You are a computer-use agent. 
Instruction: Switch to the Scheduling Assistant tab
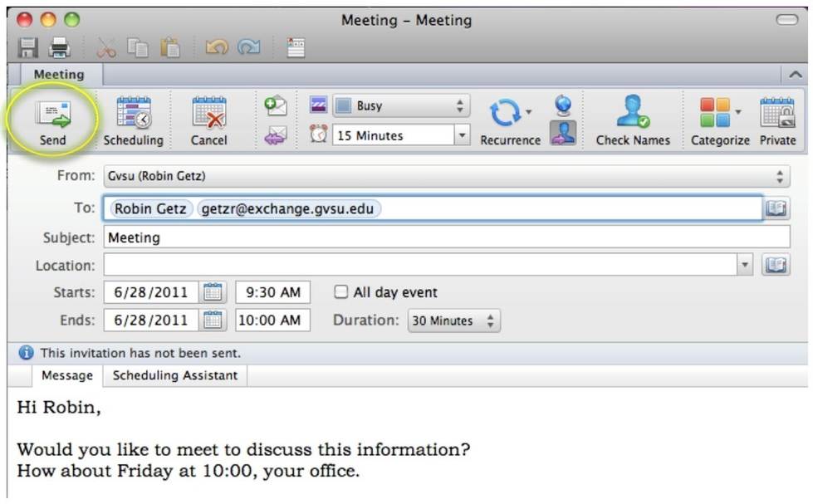(x=175, y=375)
